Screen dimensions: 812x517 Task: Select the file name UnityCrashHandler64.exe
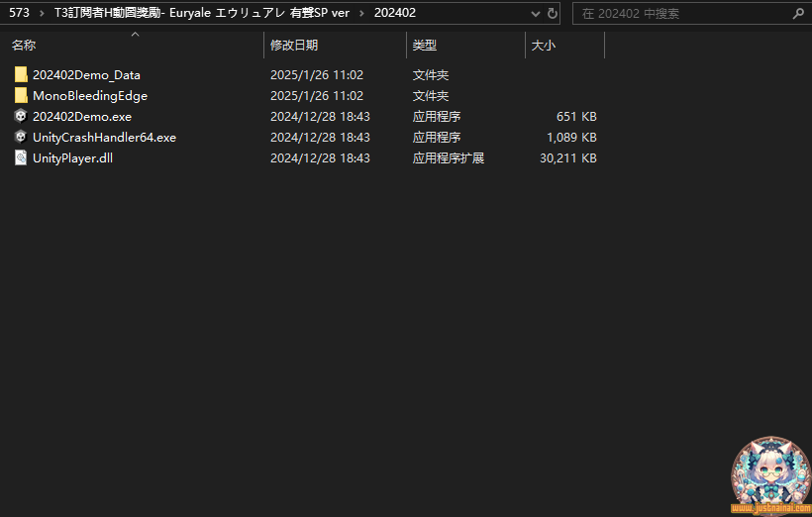pos(104,137)
